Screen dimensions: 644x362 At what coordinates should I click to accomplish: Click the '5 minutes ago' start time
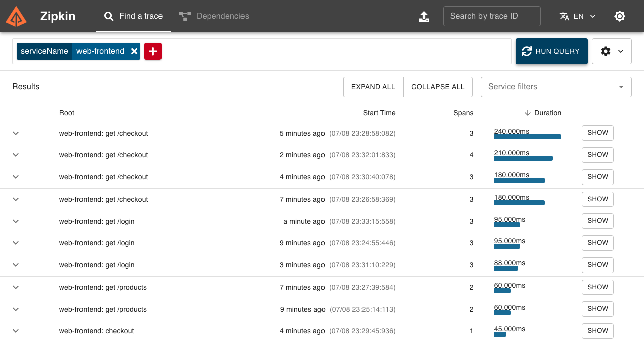302,133
